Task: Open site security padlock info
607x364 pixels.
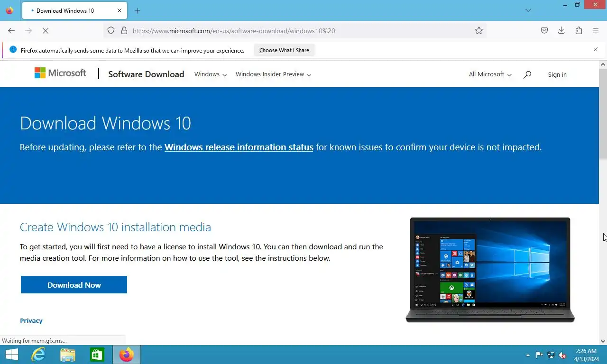Action: (x=124, y=31)
